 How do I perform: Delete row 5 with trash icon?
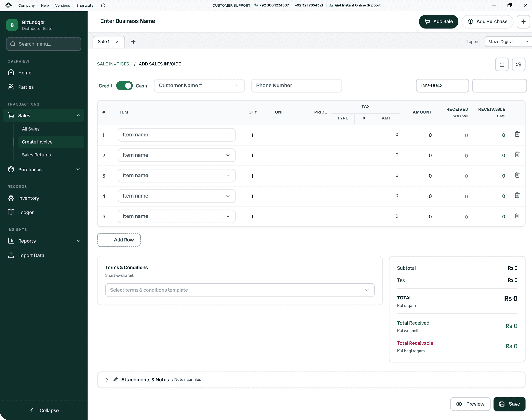(x=517, y=216)
